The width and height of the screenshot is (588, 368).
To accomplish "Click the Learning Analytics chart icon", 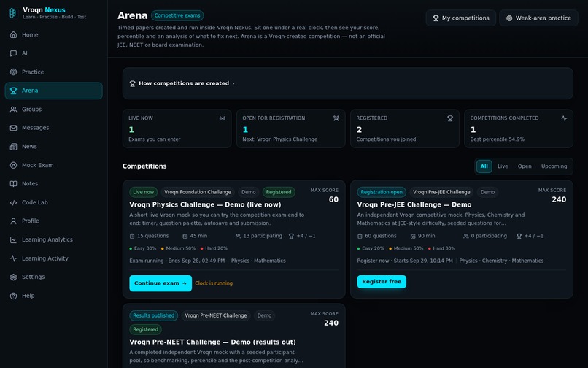I will 14,239.
